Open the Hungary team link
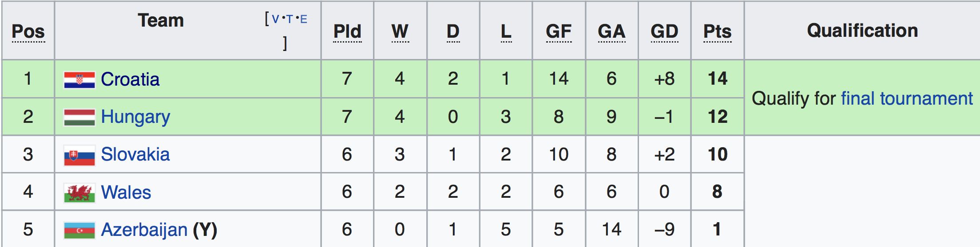980x247 pixels. tap(135, 117)
